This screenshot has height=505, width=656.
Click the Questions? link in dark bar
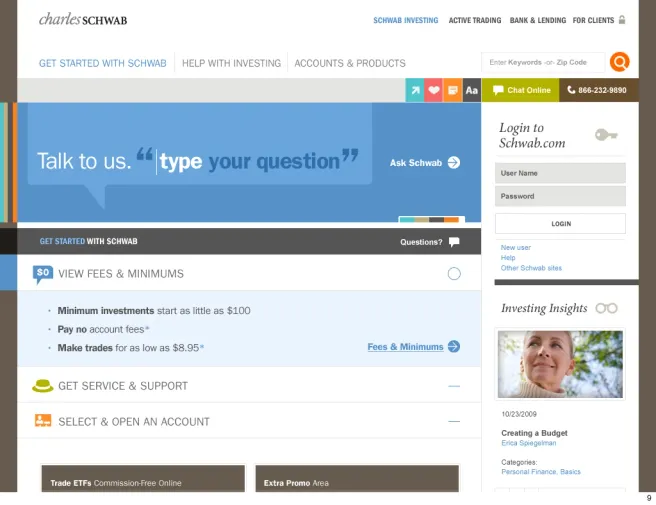click(x=421, y=242)
